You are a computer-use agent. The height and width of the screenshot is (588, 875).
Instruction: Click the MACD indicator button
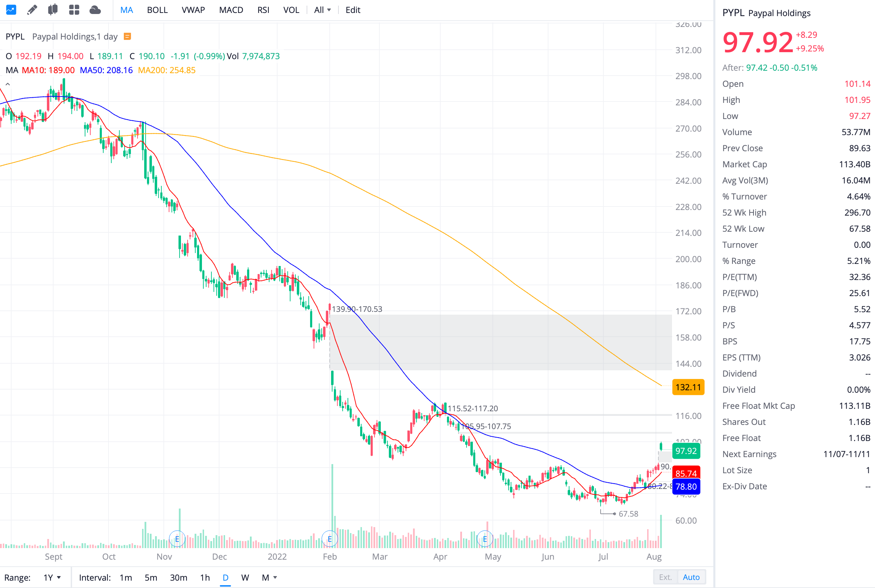point(231,10)
